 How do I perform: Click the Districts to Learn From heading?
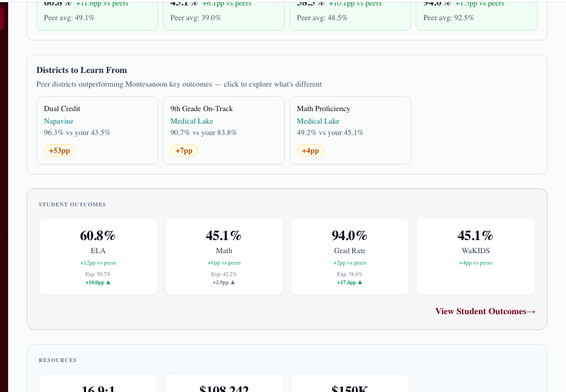82,70
